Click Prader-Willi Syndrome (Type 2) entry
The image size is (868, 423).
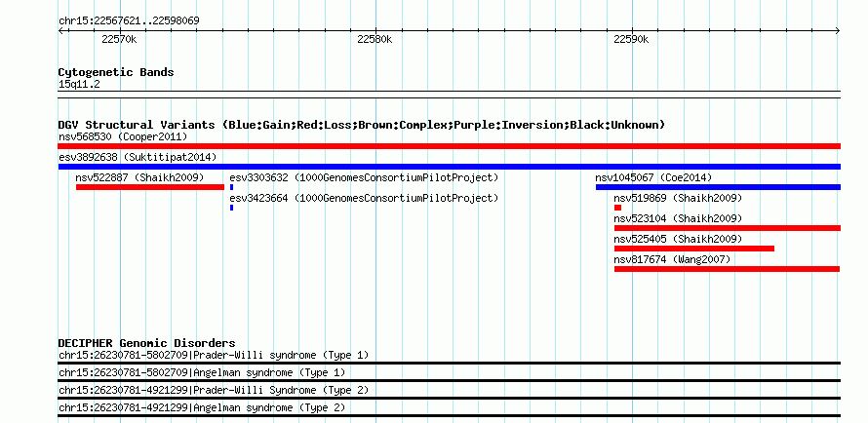pyautogui.click(x=214, y=391)
